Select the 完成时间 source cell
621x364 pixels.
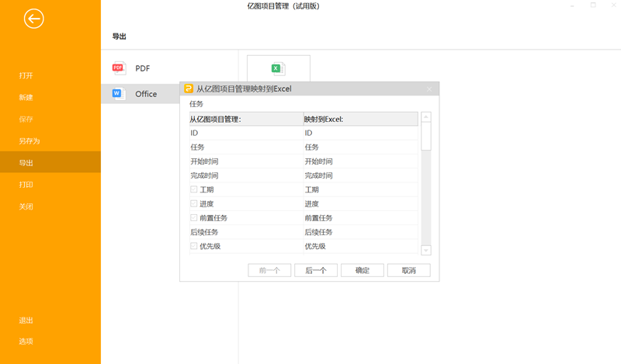pos(246,175)
